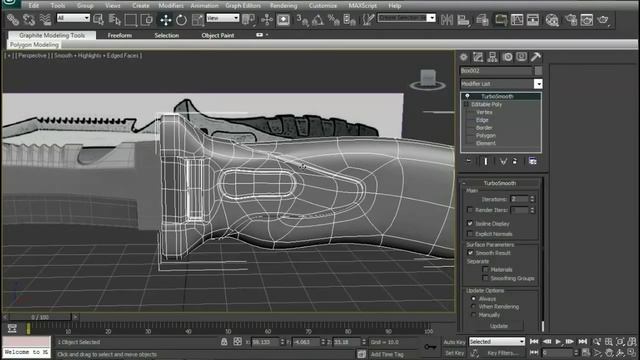The height and width of the screenshot is (360, 640).
Task: Toggle Spinner Snap
Action: click(349, 19)
